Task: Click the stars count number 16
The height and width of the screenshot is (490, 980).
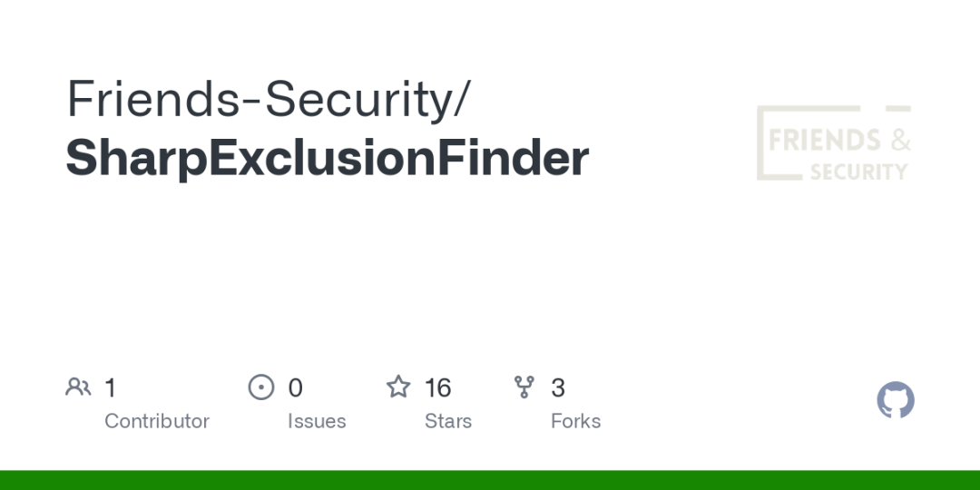Action: 437,388
